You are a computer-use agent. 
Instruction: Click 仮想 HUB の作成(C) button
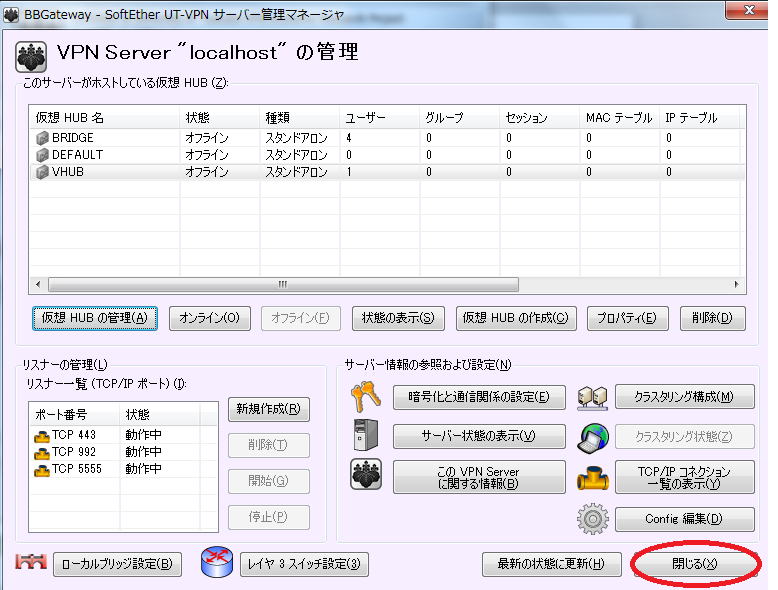tap(516, 318)
